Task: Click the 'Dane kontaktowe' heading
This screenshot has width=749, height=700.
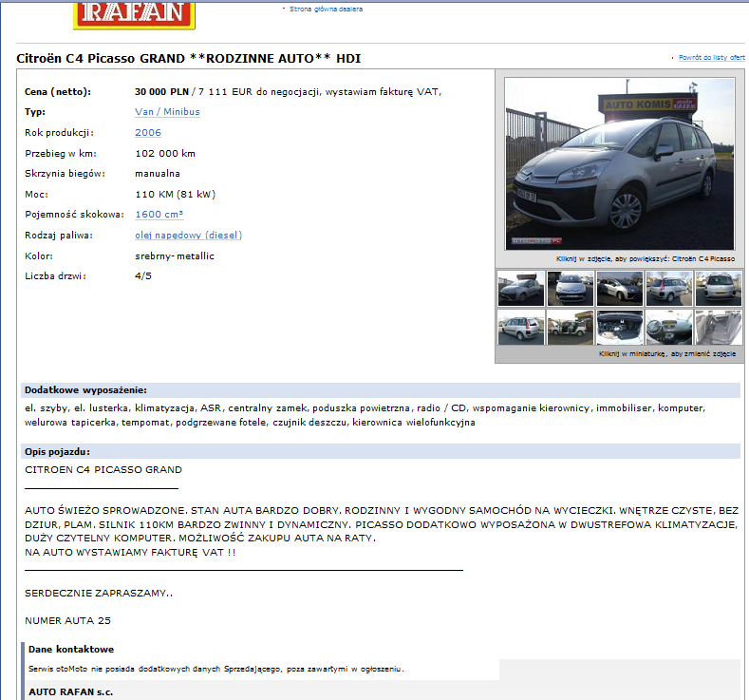Action: point(71,649)
